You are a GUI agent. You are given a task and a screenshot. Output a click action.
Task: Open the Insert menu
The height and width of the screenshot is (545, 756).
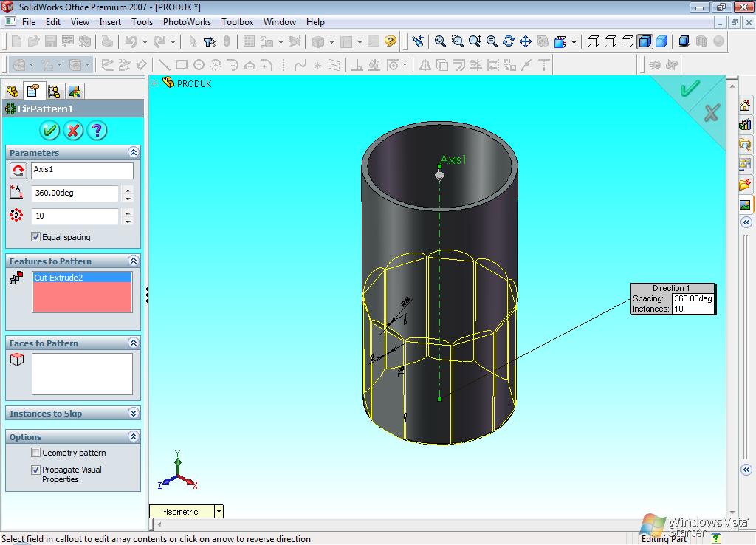coord(109,21)
